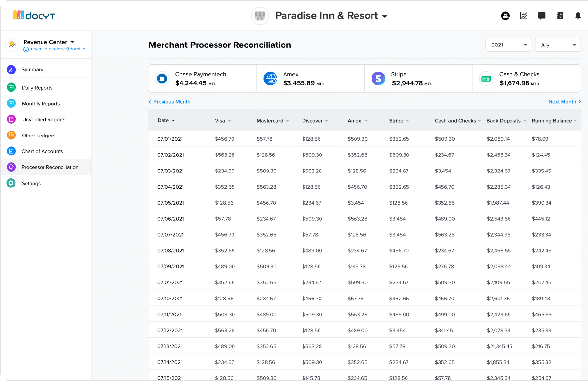
Task: Click the Daily Reports calendar icon
Action: pos(11,87)
